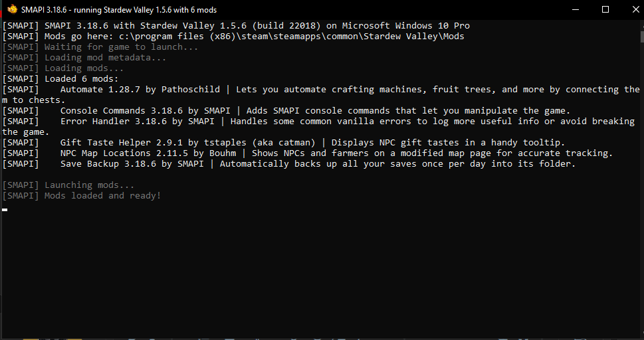
Task: Click the Error Handler 3.18.6 line
Action: click(x=318, y=126)
